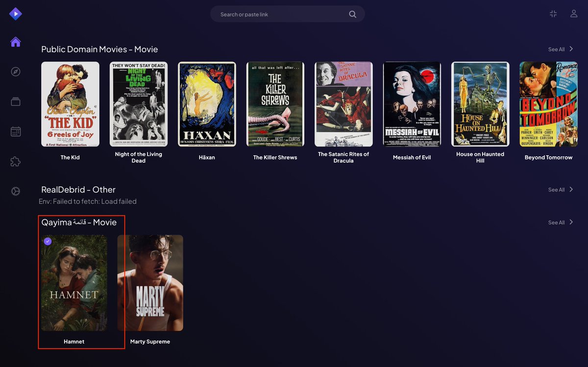Expand Public Domain Movies via chevron arrow
The height and width of the screenshot is (367, 588).
tap(571, 49)
